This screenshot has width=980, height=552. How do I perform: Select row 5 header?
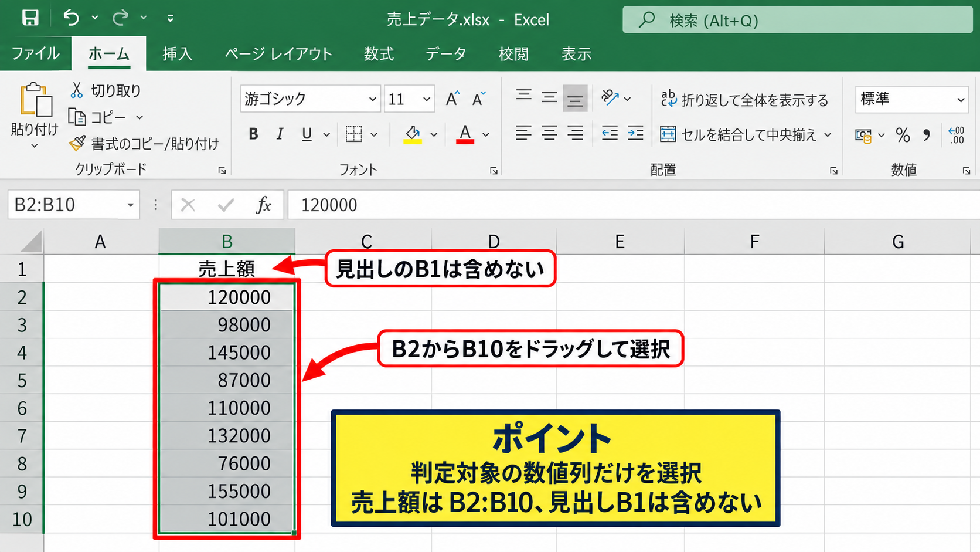(x=22, y=380)
